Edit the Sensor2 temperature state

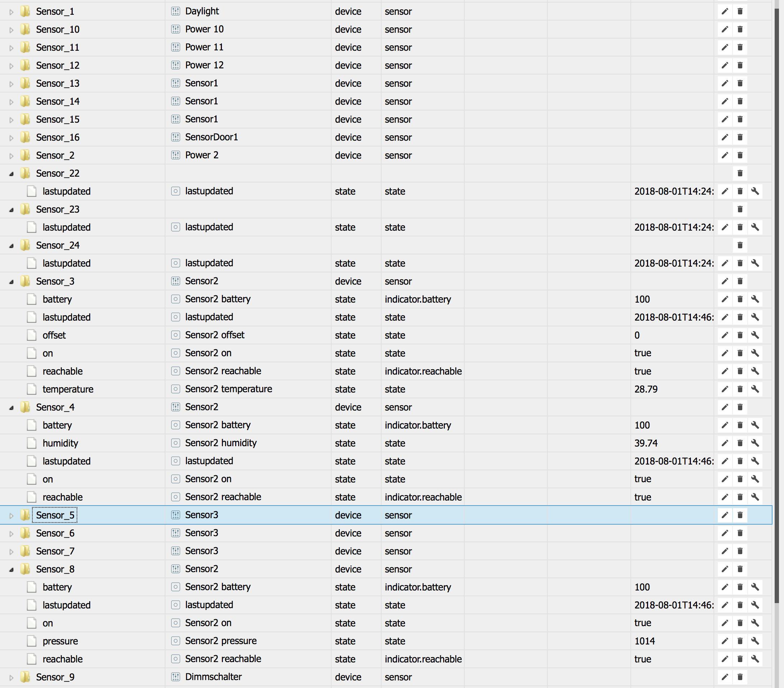(x=725, y=389)
